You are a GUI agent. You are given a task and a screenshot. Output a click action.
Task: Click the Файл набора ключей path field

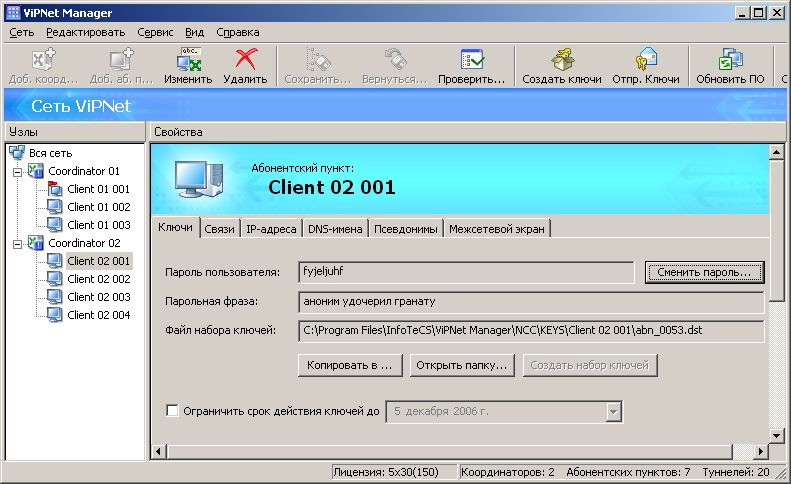(x=531, y=331)
